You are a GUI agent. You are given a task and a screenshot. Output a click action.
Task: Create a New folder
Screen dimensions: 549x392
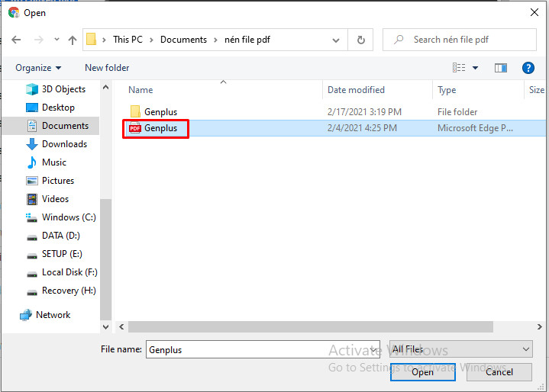pos(107,67)
